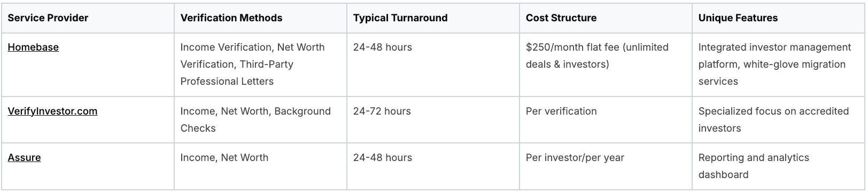This screenshot has height=193, width=868.
Task: Click the Unique Features column header
Action: pyautogui.click(x=779, y=18)
